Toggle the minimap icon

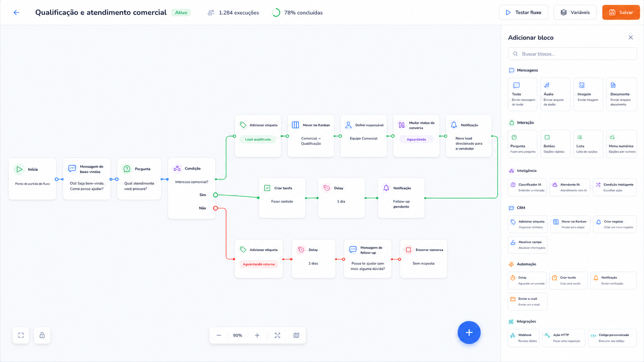coord(296,335)
